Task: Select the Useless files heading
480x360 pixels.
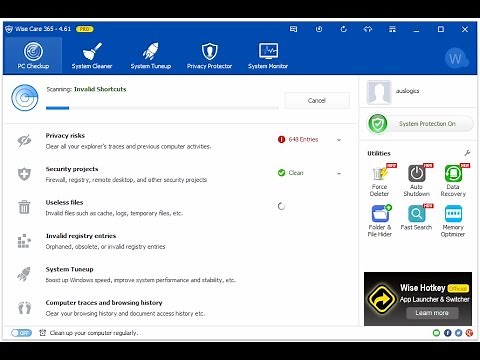Action: [64, 202]
